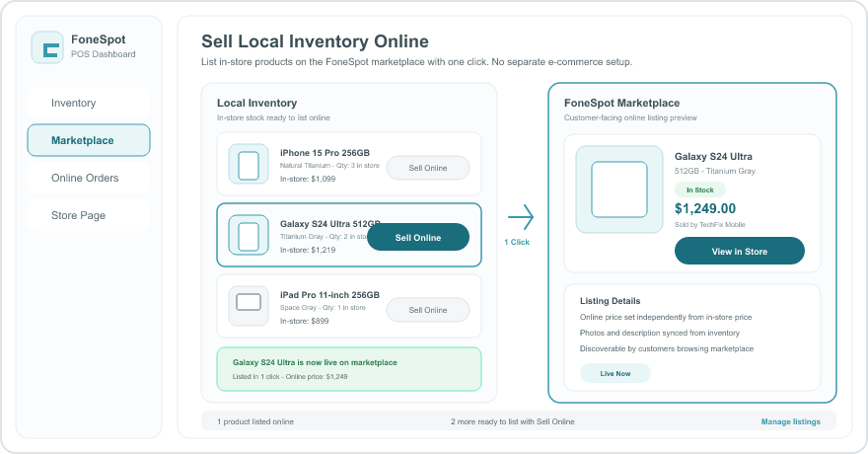868x454 pixels.
Task: Click 'Space Gray - Qty: 1 in store' text
Action: (323, 308)
